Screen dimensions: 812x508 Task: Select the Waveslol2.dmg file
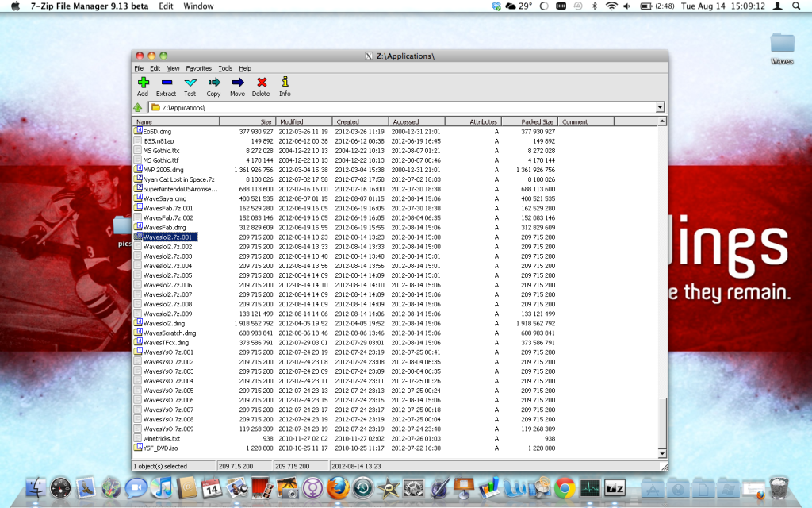click(163, 324)
